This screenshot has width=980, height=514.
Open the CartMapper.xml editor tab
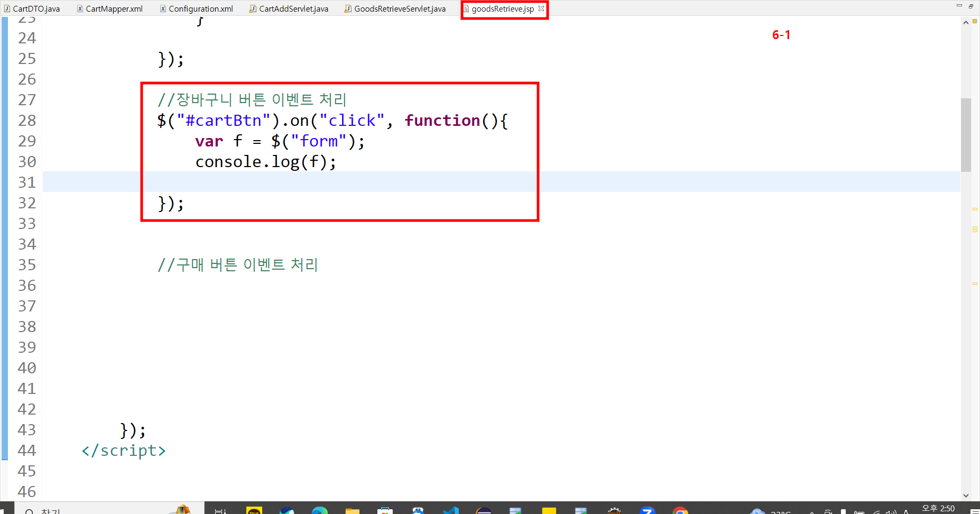110,8
